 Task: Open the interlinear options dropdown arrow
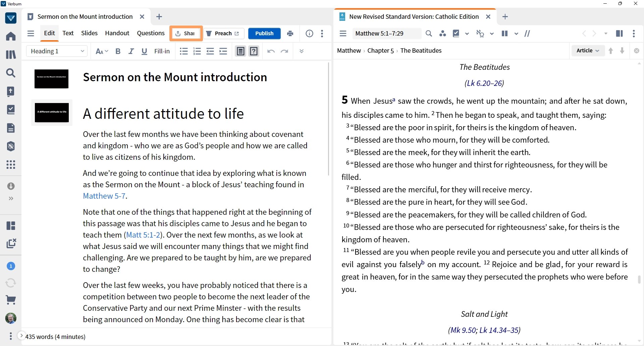(492, 34)
